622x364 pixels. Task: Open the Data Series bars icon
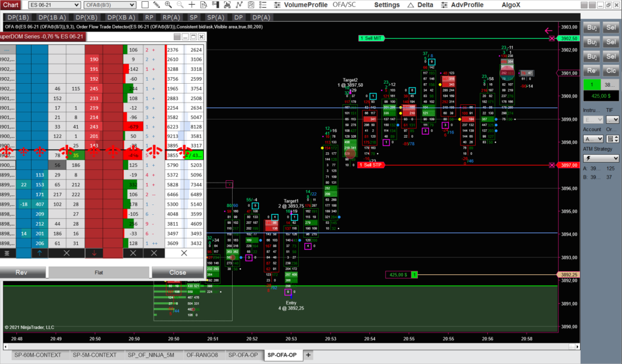(227, 5)
